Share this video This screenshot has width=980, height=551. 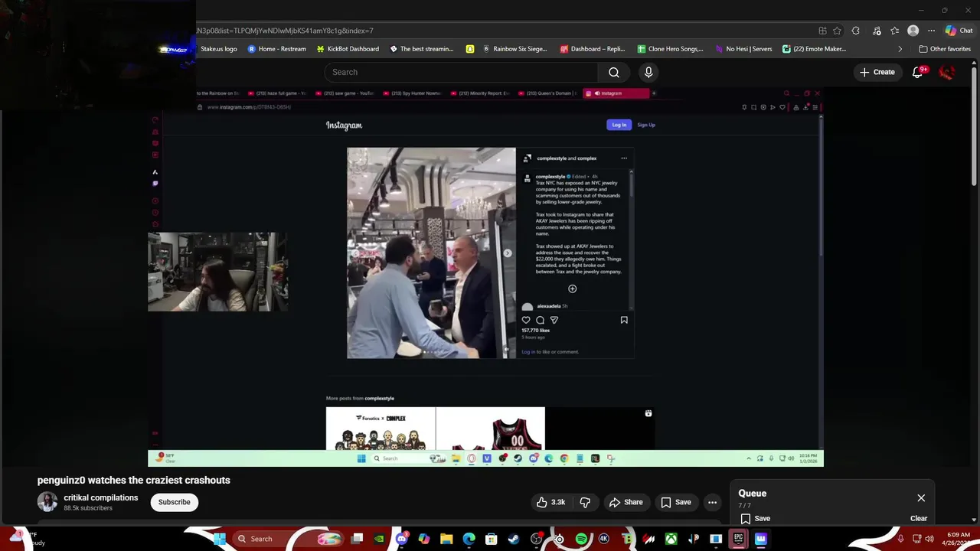tap(626, 502)
